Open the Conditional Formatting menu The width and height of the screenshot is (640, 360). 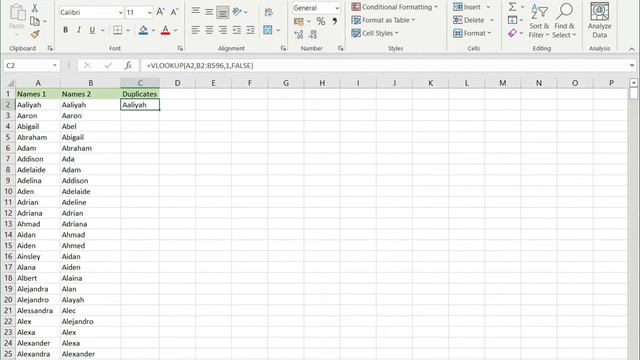(394, 7)
